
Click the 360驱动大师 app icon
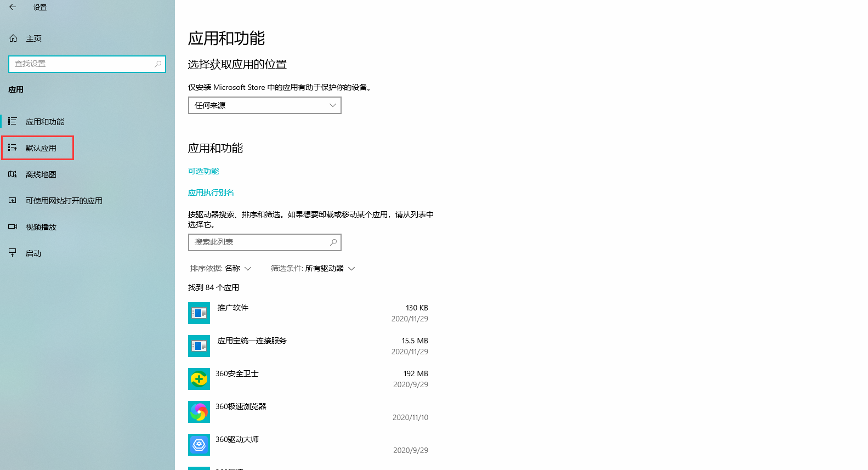coord(199,445)
